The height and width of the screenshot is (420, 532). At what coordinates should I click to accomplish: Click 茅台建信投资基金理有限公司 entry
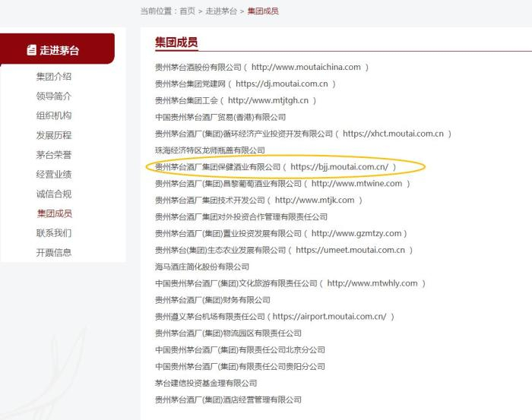(x=206, y=383)
